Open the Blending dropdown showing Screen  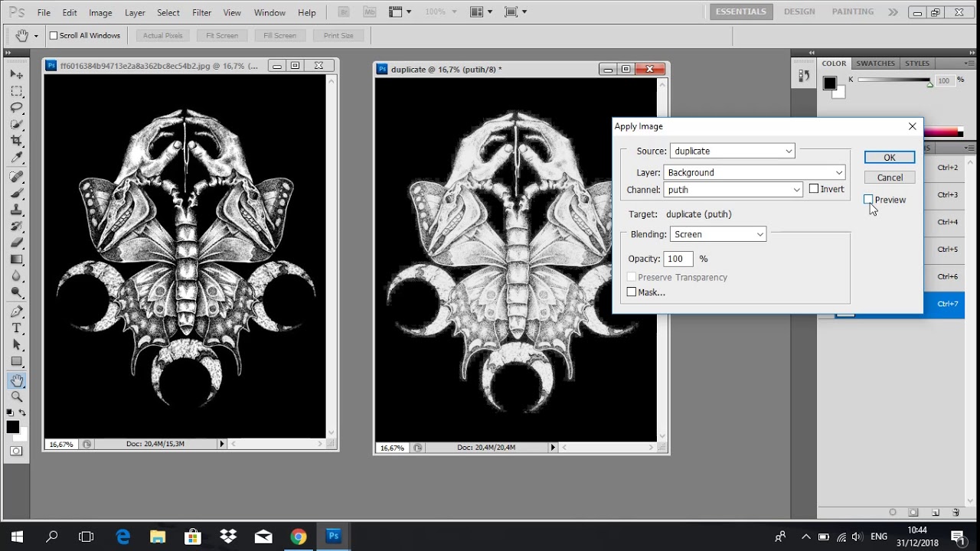point(718,234)
